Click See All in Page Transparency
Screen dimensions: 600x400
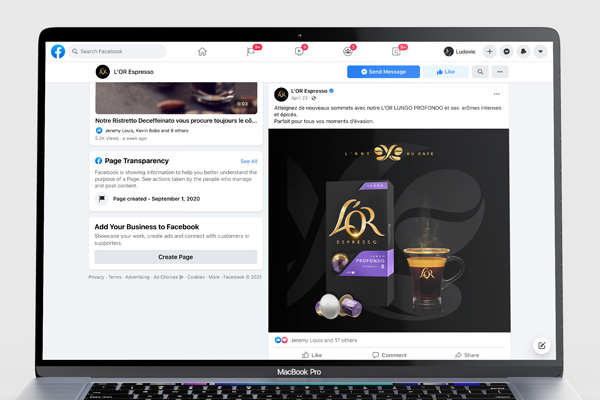(249, 161)
